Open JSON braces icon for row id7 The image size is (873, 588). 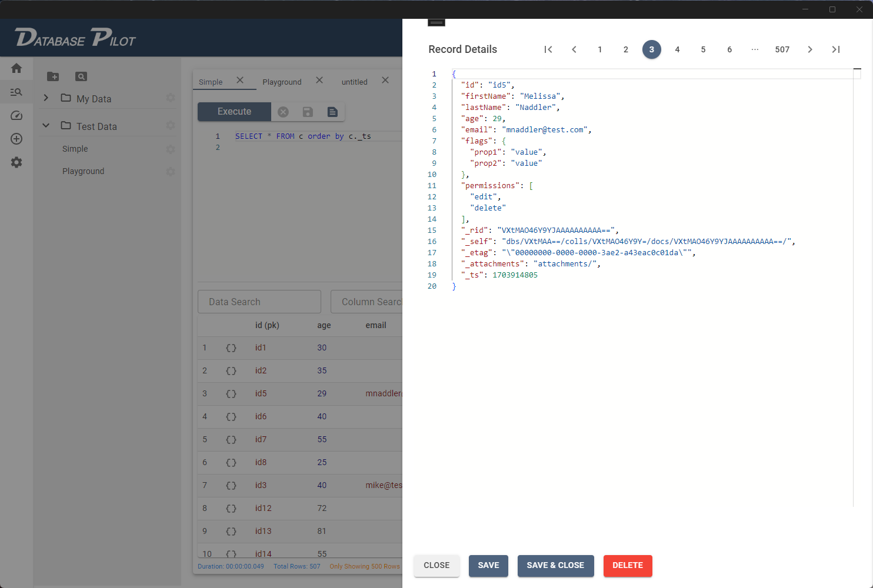pyautogui.click(x=231, y=440)
